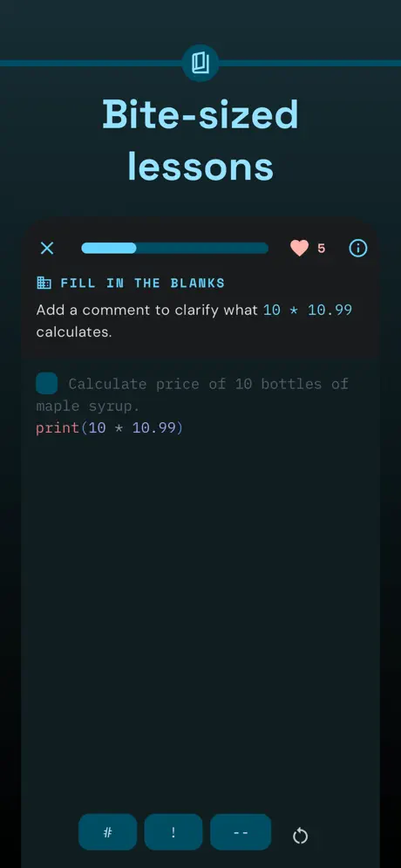The height and width of the screenshot is (868, 401).
Task: Click the filled part of the lesson progress bar
Action: [x=109, y=248]
